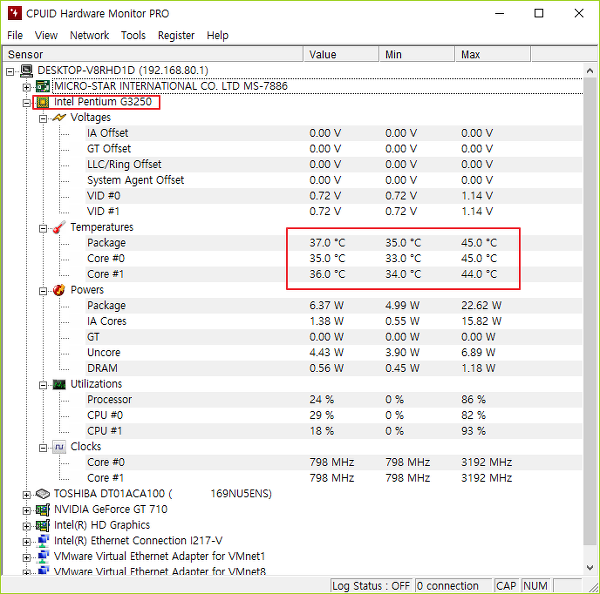This screenshot has height=594, width=600.
Task: Click the CPUID Hardware Monitor app icon
Action: pos(14,13)
